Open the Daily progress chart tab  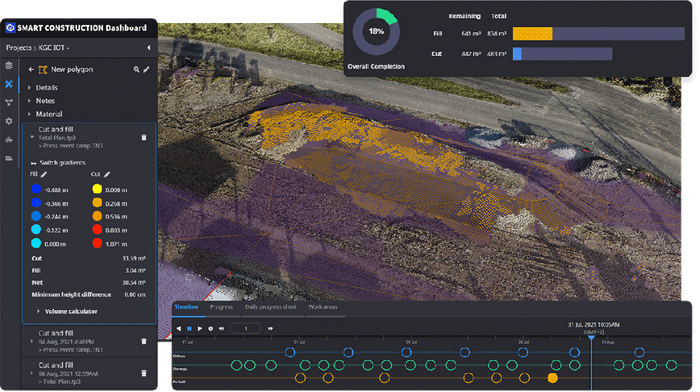coord(271,307)
